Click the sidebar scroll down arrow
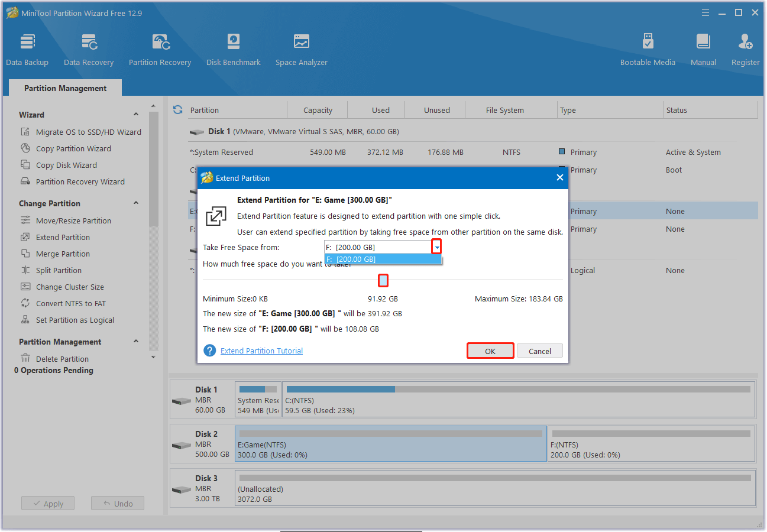767x532 pixels. [x=154, y=356]
